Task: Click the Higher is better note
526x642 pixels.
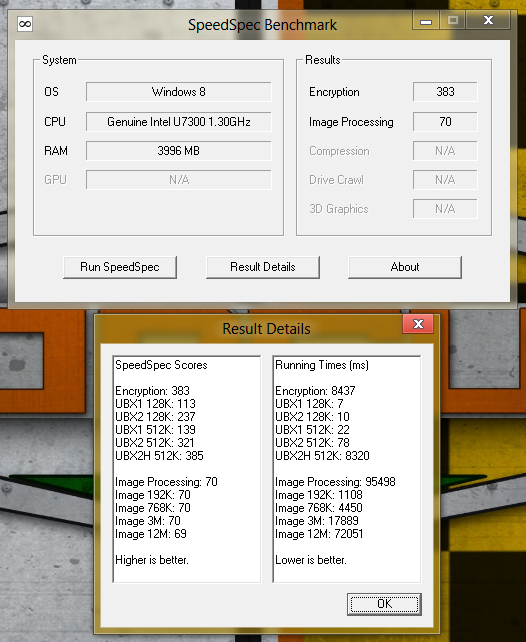Action: [152, 561]
